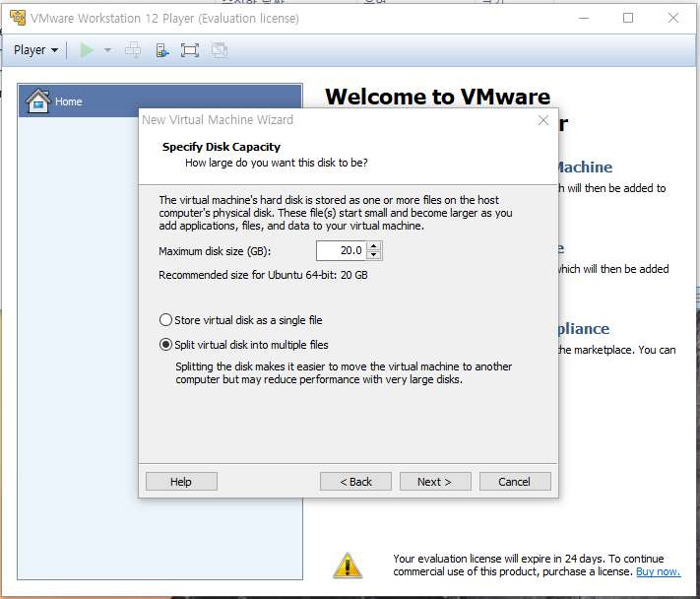This screenshot has width=700, height=599.
Task: Select the Home item in library
Action: (x=159, y=100)
